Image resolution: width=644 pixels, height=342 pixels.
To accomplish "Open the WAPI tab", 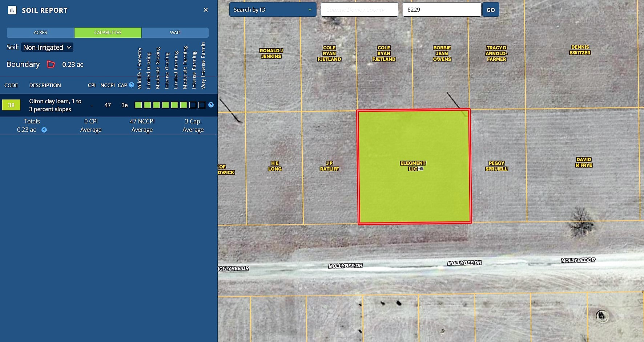I will point(175,33).
